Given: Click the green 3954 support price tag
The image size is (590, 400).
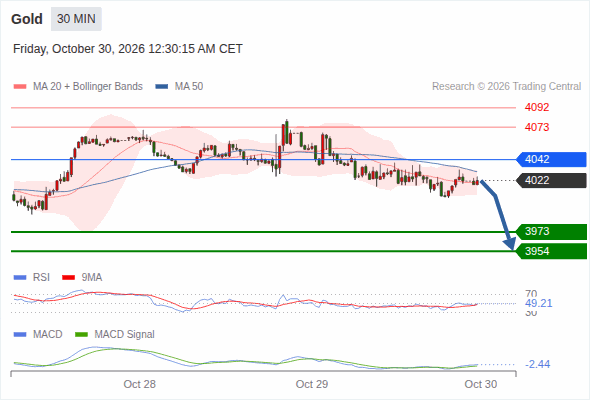Looking at the screenshot, I should coord(551,251).
